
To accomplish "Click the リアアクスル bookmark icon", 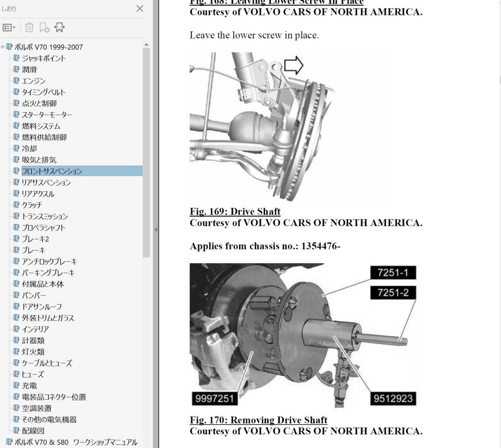I will (16, 194).
